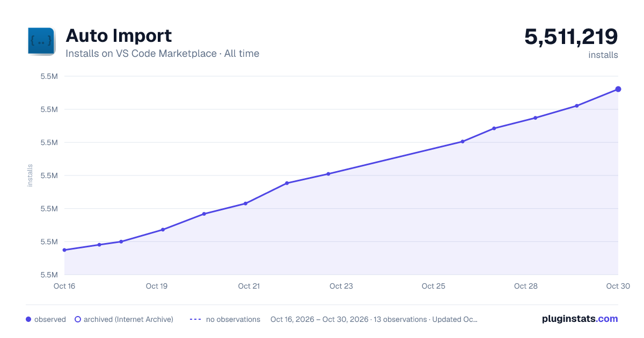Click the 'installs' label under the total count
This screenshot has height=338, width=644.
point(603,55)
